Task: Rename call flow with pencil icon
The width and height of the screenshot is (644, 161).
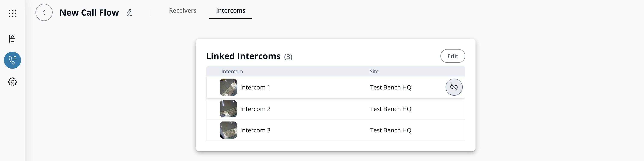Action: 129,12
